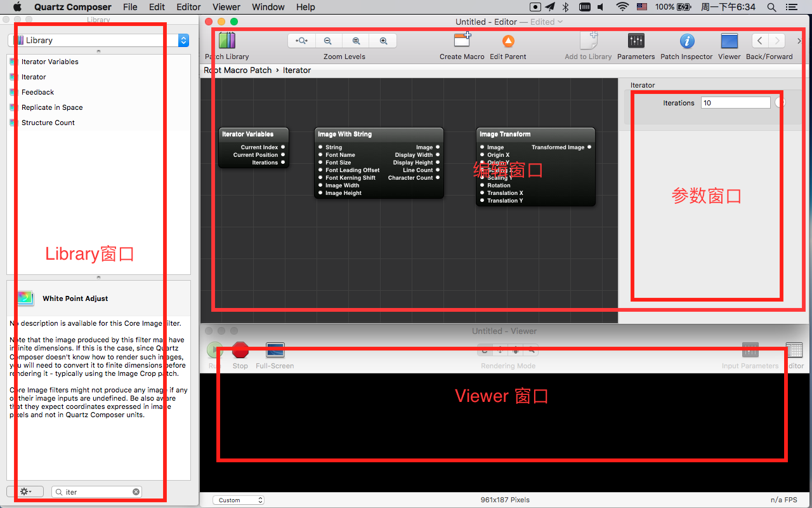Open the Editor menu

pyautogui.click(x=188, y=7)
